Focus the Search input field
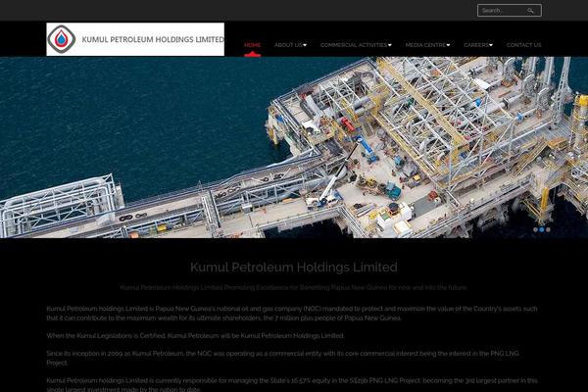Viewport: 588px width, 392px height. pos(510,11)
